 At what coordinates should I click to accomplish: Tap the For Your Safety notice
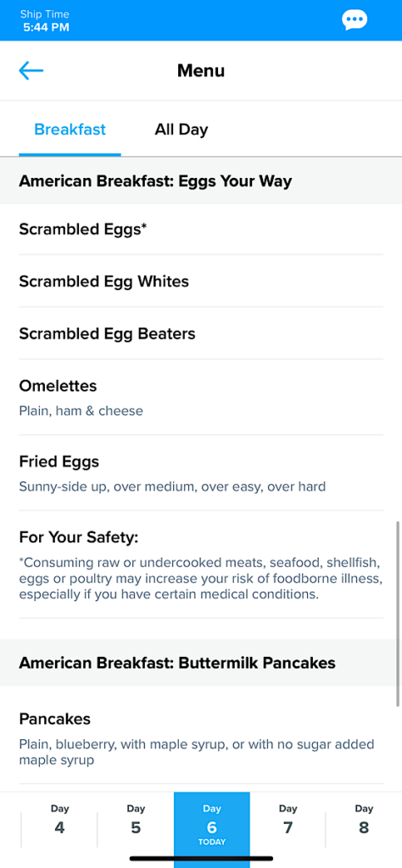(201, 565)
